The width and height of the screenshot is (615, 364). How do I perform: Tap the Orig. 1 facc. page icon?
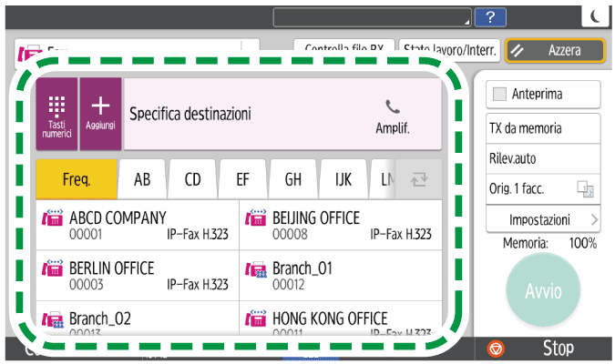[x=584, y=188]
